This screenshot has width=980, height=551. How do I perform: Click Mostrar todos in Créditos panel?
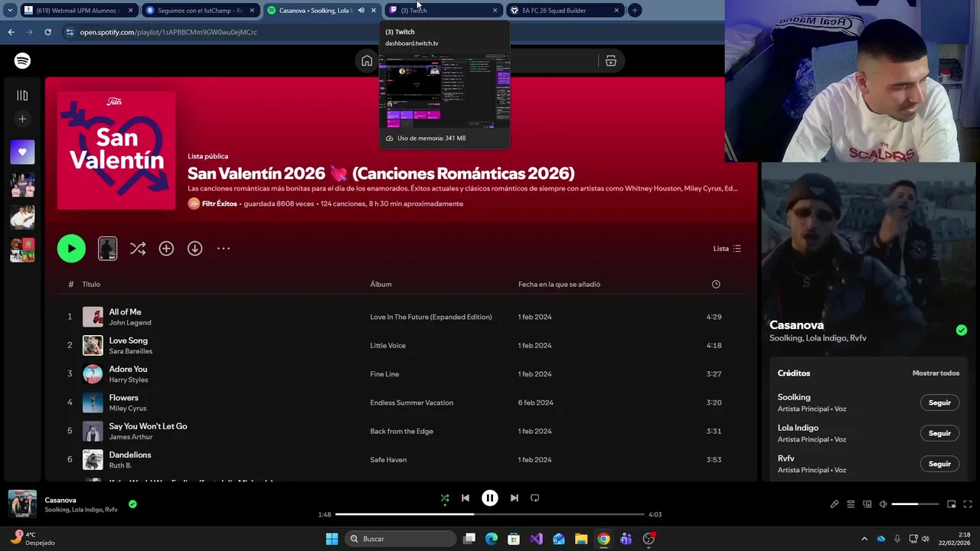pyautogui.click(x=936, y=373)
